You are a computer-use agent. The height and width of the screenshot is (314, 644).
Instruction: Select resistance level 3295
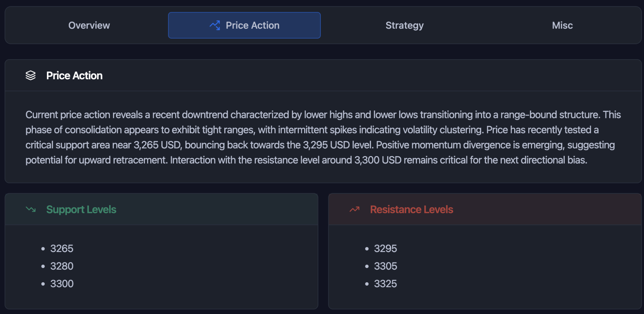coord(386,249)
